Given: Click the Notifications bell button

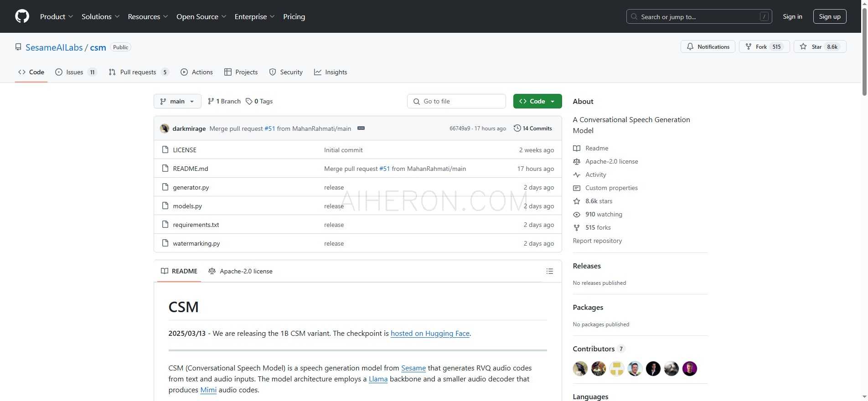Looking at the screenshot, I should (708, 46).
